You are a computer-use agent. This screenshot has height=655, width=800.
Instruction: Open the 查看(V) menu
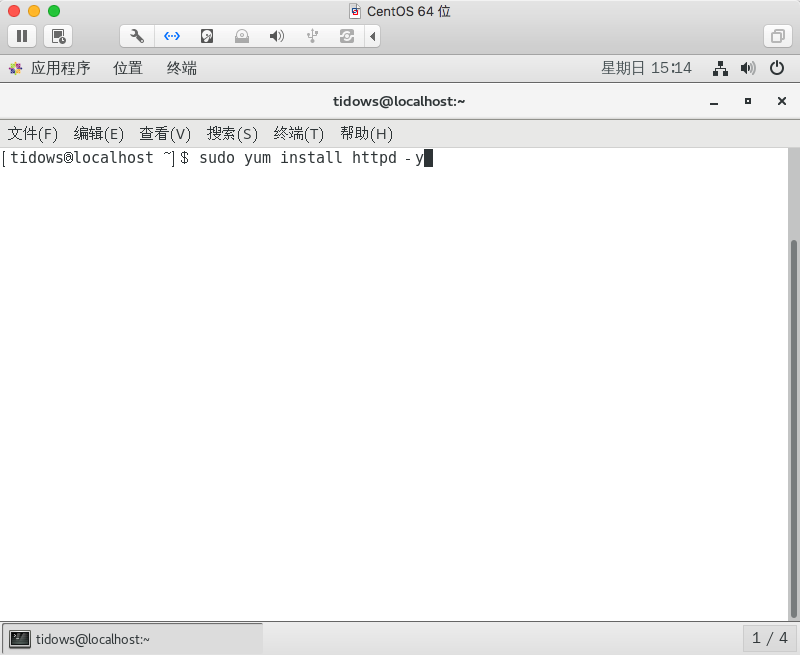tap(165, 134)
